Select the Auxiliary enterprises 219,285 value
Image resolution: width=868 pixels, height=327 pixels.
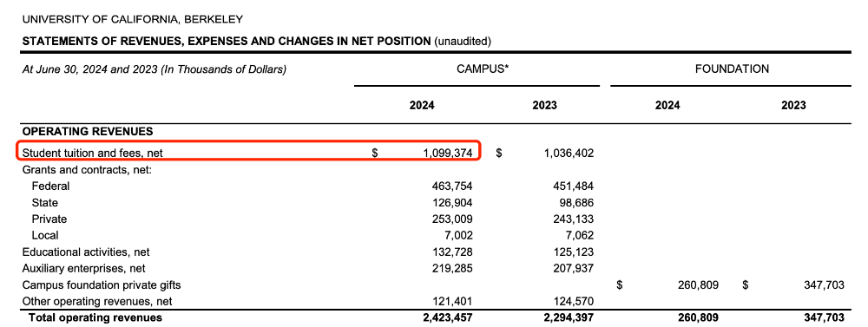coord(452,269)
